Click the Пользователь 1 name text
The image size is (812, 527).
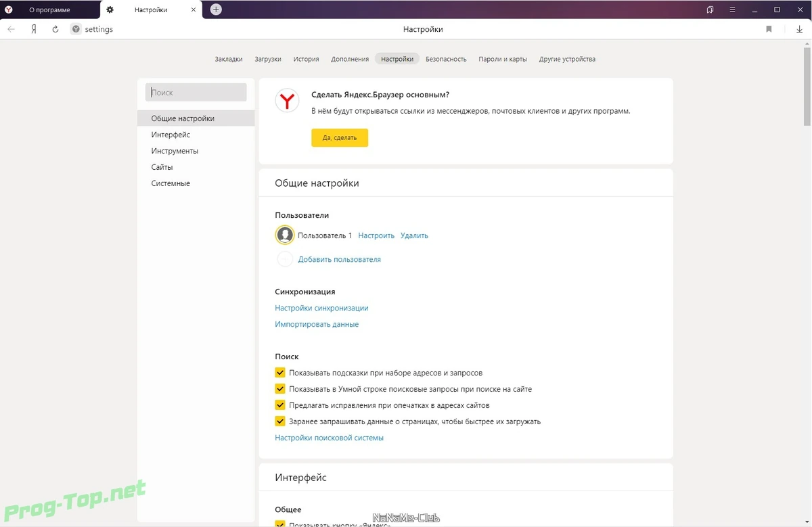click(325, 235)
